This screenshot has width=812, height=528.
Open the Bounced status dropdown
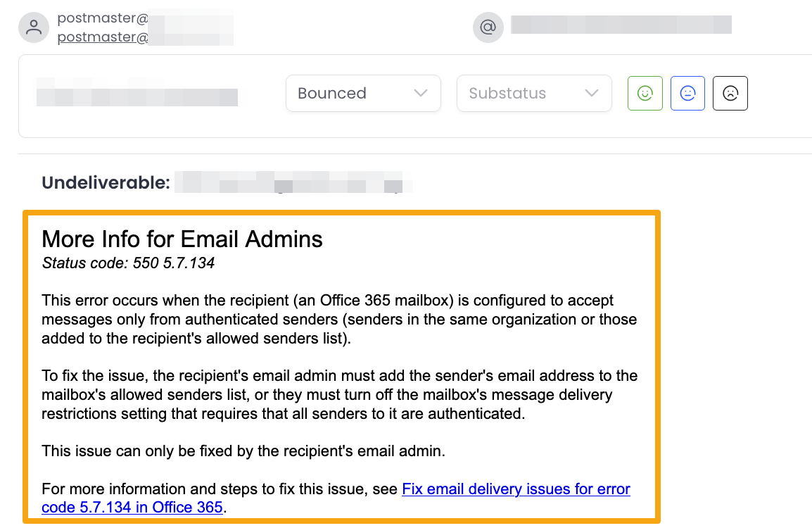362,93
